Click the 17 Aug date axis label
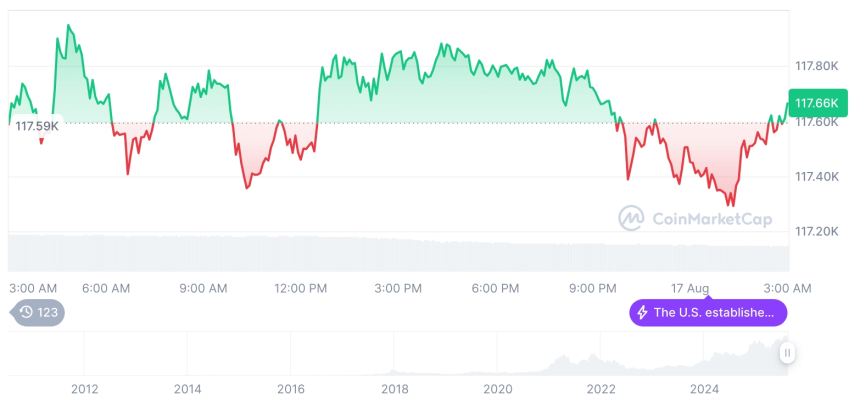 690,288
